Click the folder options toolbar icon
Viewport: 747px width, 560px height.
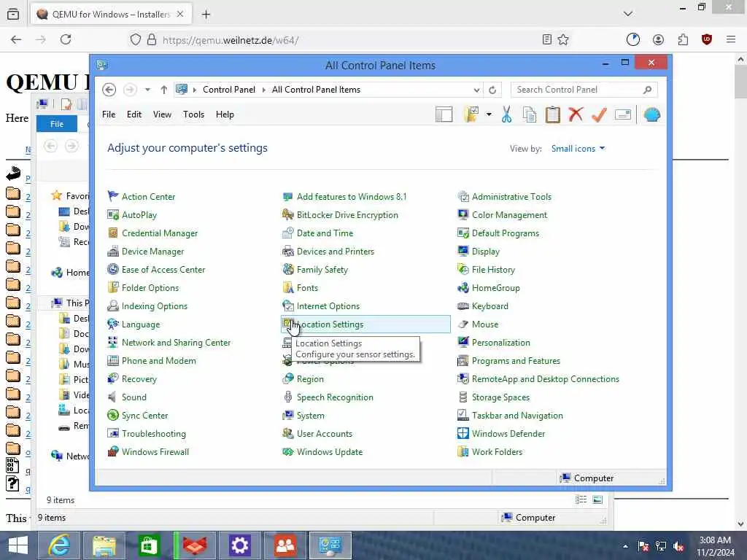click(x=472, y=114)
